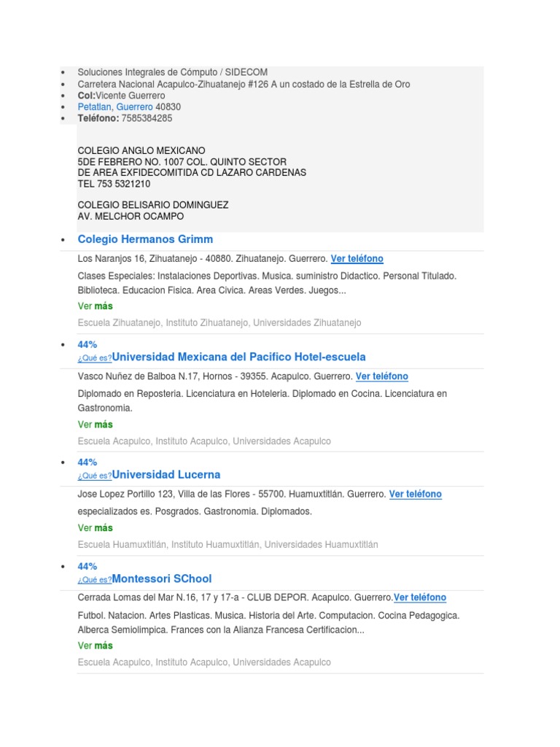This screenshot has height=747, width=560.
Task: Click the 44% rating above Universidad Lucerna
Action: (87, 462)
